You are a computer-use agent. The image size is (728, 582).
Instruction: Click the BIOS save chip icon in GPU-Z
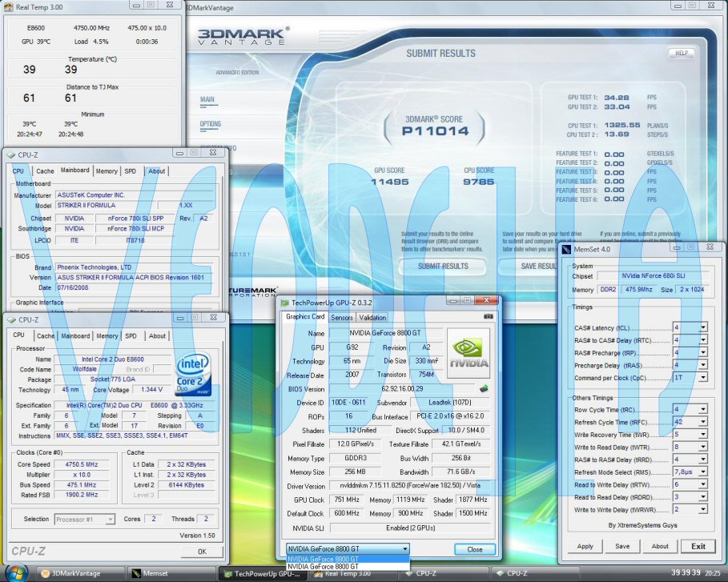coord(484,388)
